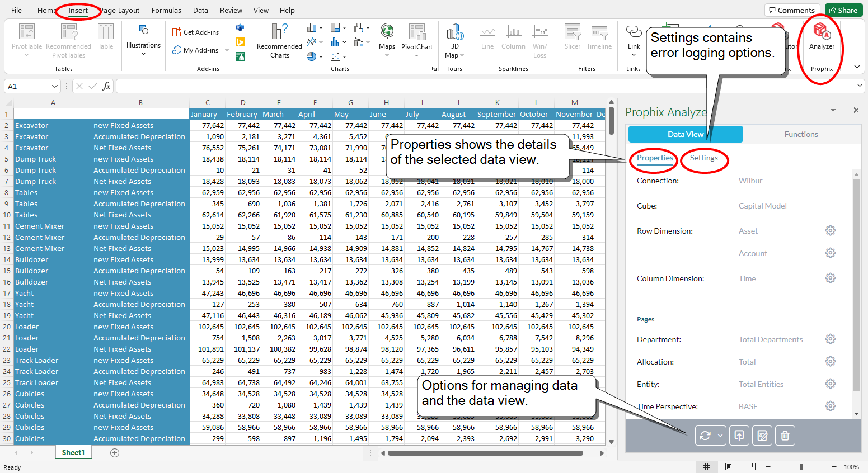Click the Get Add-ins button
Viewport: 868px width, 473px height.
click(196, 32)
